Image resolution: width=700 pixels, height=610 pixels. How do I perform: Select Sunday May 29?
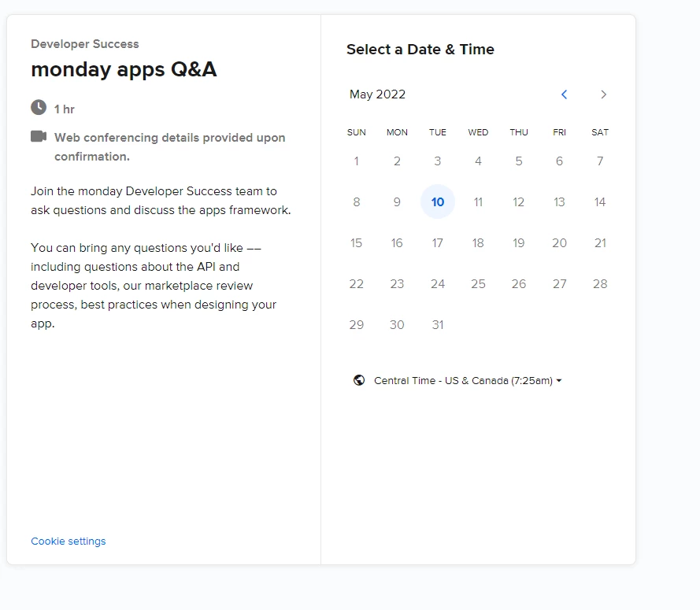click(x=357, y=325)
